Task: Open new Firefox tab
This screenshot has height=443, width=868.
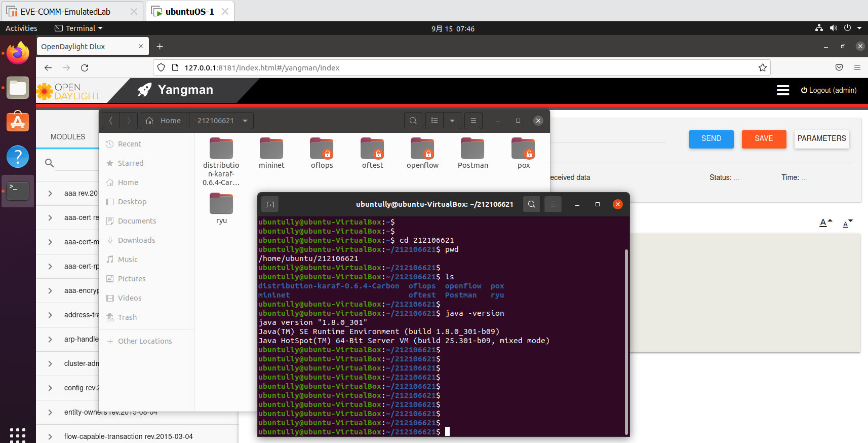Action: pos(160,47)
